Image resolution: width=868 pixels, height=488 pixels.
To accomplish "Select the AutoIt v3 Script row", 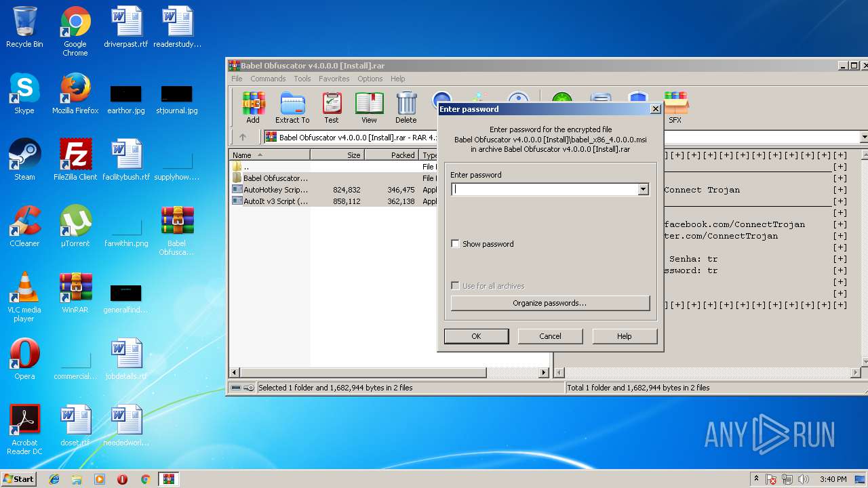I will click(x=334, y=201).
